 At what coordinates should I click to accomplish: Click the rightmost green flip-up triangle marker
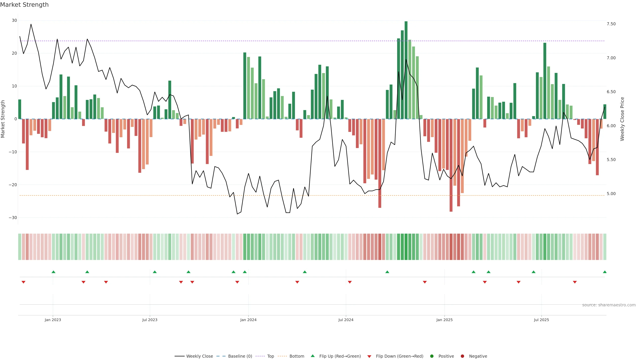pos(604,272)
